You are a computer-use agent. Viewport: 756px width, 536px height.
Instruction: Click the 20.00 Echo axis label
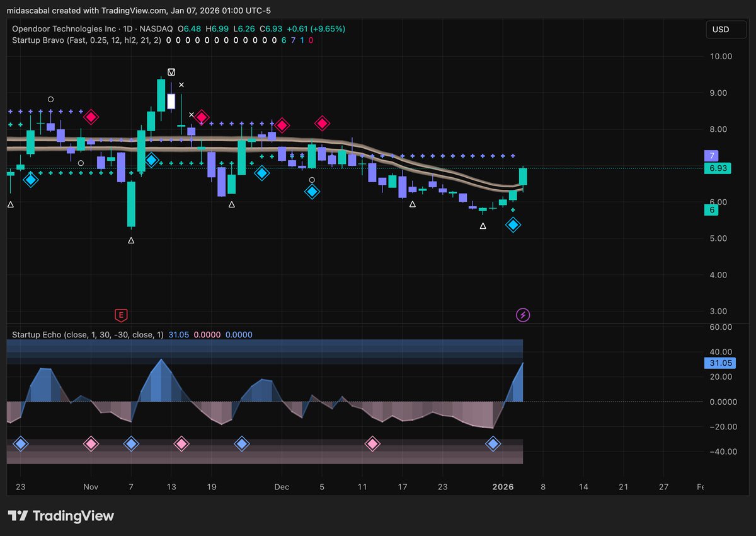click(720, 377)
